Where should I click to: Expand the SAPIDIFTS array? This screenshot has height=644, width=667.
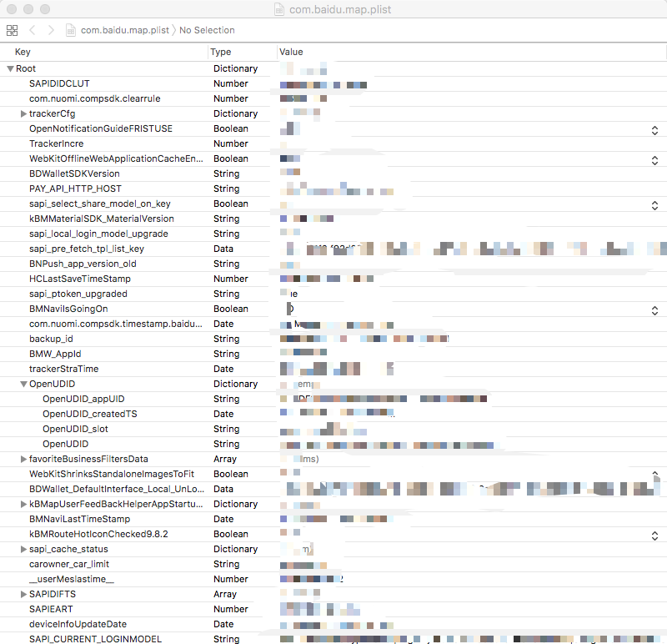[x=23, y=595]
